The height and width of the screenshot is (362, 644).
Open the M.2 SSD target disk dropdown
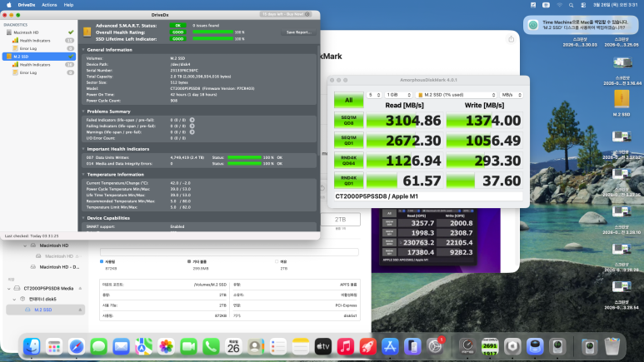tap(457, 95)
